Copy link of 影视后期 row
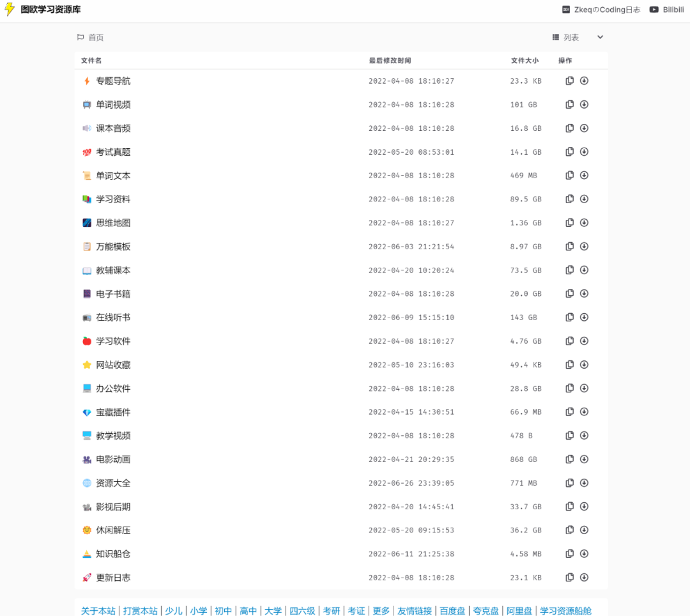Viewport: 690px width, 616px height. tap(569, 507)
